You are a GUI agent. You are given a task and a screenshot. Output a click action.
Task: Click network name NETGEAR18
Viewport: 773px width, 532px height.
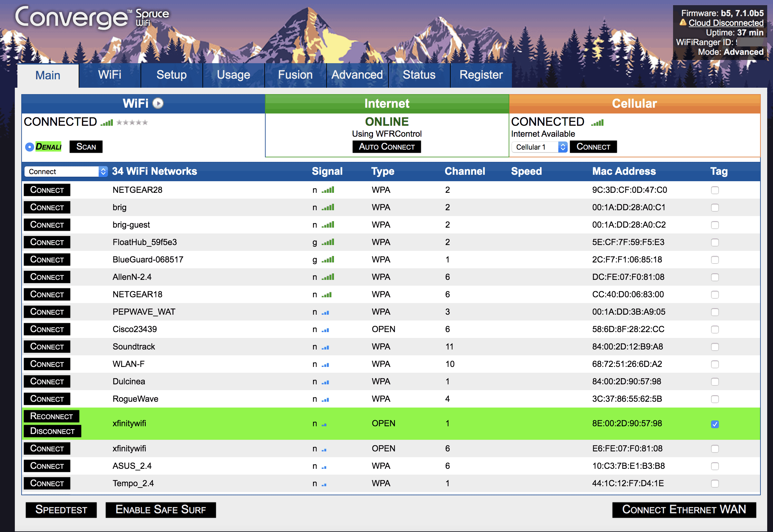[x=137, y=295]
